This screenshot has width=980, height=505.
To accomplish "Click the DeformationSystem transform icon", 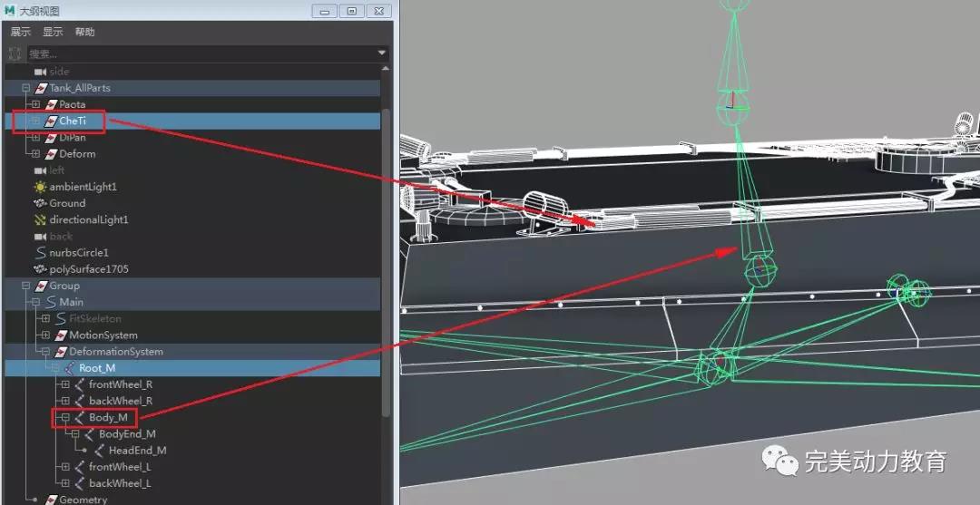I will [62, 352].
